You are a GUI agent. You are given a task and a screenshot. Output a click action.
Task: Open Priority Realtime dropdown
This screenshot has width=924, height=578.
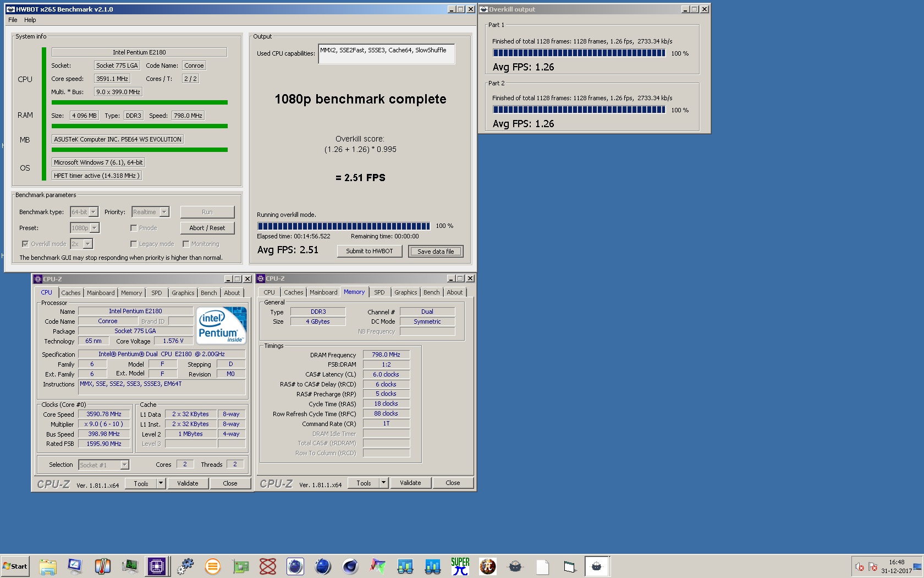(x=150, y=212)
